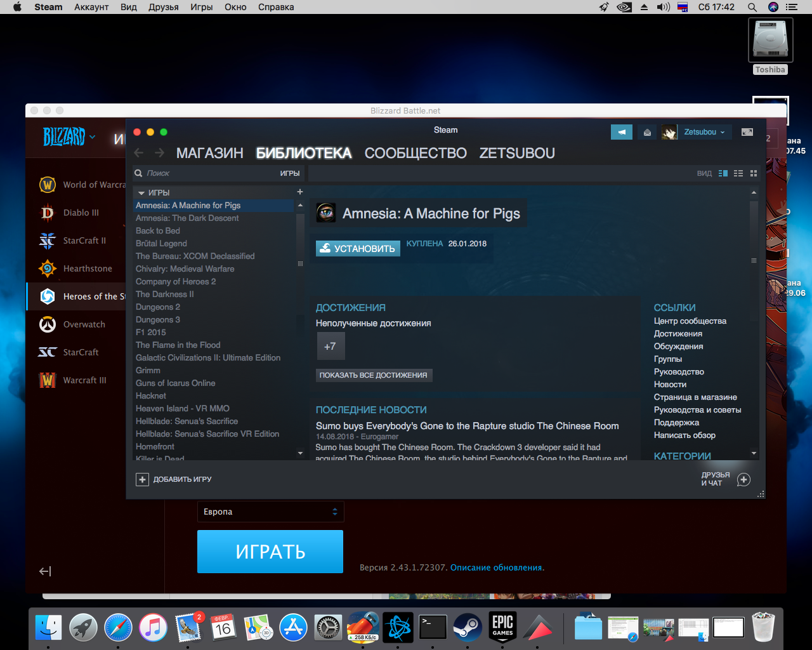Collapse Battle.net sidebar arrow icon
This screenshot has width=812, height=650.
[x=45, y=571]
